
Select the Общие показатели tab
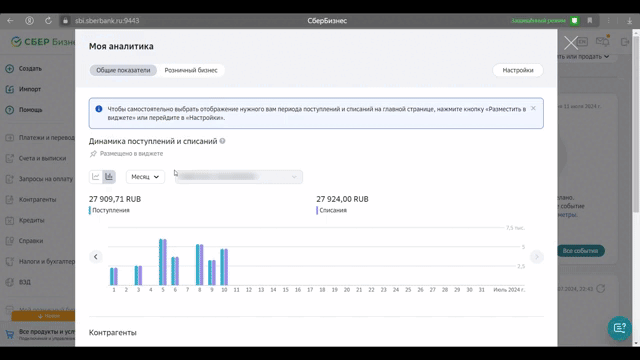123,70
